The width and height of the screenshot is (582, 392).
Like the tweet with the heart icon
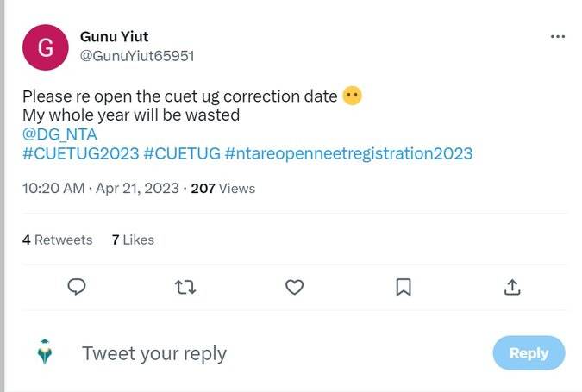[294, 287]
